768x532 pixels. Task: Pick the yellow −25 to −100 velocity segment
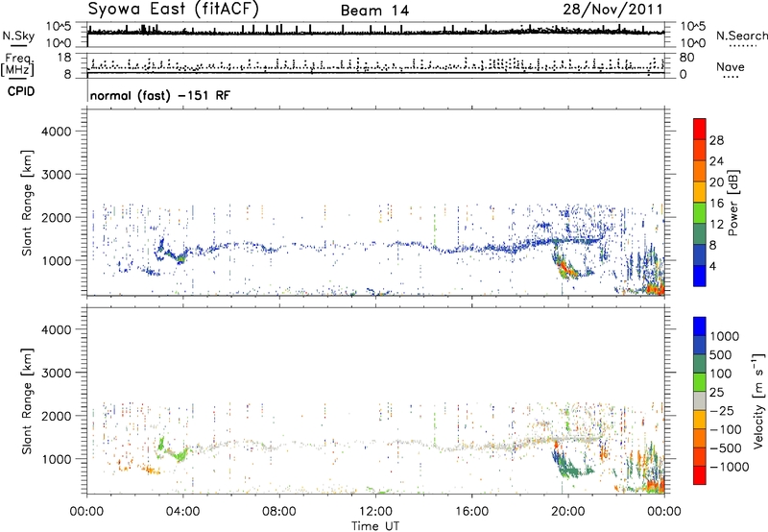pyautogui.click(x=700, y=420)
